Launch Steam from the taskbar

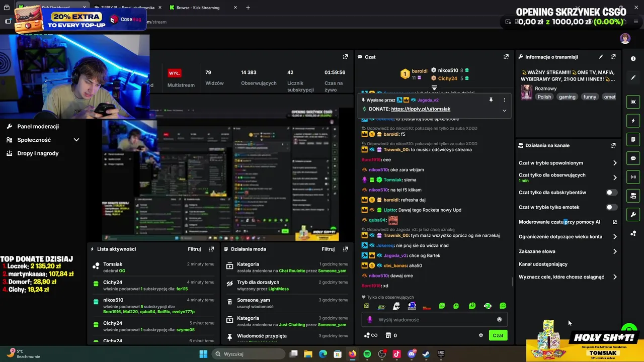pos(426,354)
